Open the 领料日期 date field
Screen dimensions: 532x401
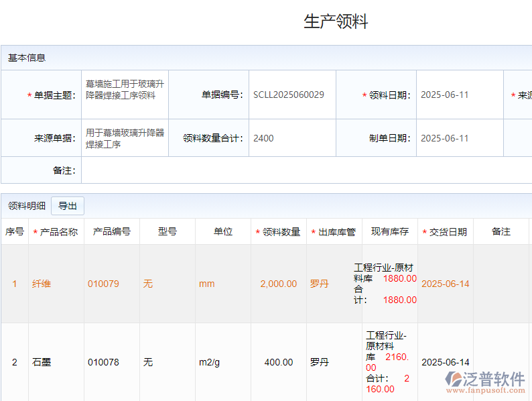point(459,95)
